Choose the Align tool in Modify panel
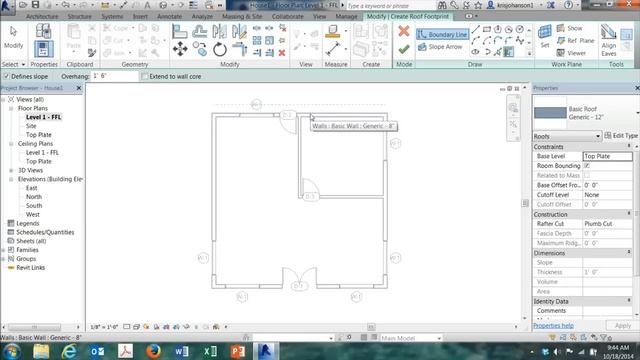640x360 pixels. coord(180,31)
